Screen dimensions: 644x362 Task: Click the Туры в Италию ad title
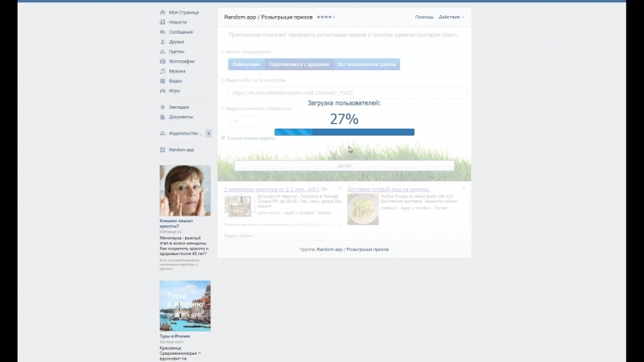click(175, 336)
